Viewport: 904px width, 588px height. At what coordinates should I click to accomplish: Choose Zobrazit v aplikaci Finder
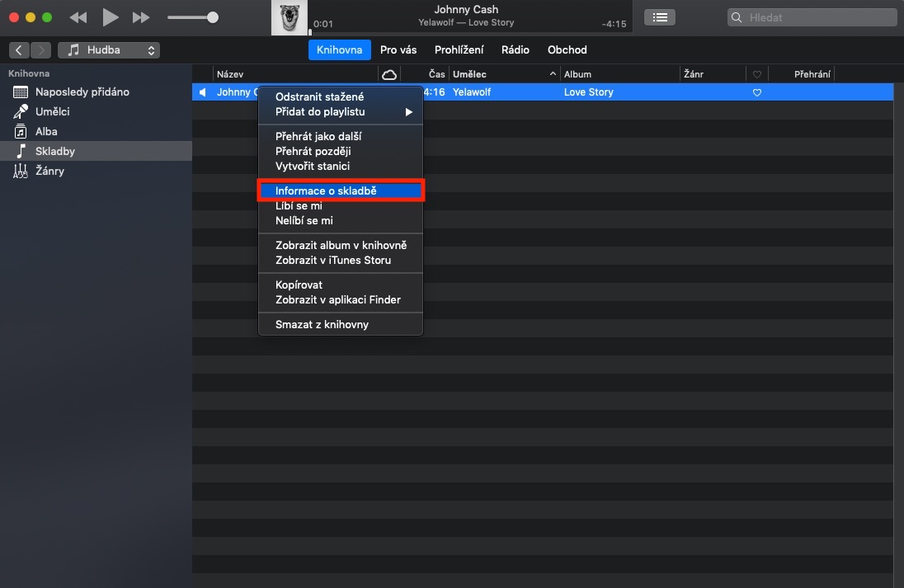coord(341,299)
